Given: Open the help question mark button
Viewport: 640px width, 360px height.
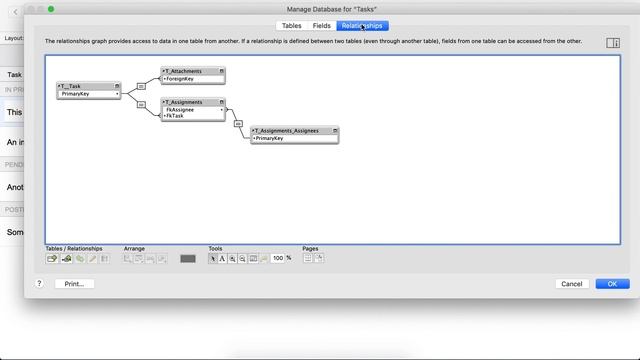Looking at the screenshot, I should point(39,283).
